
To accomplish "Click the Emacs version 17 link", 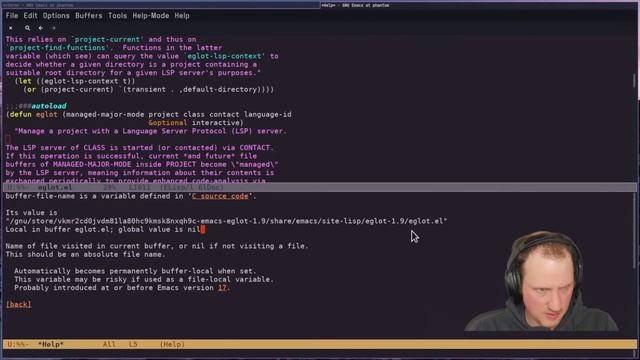I will [222, 288].
